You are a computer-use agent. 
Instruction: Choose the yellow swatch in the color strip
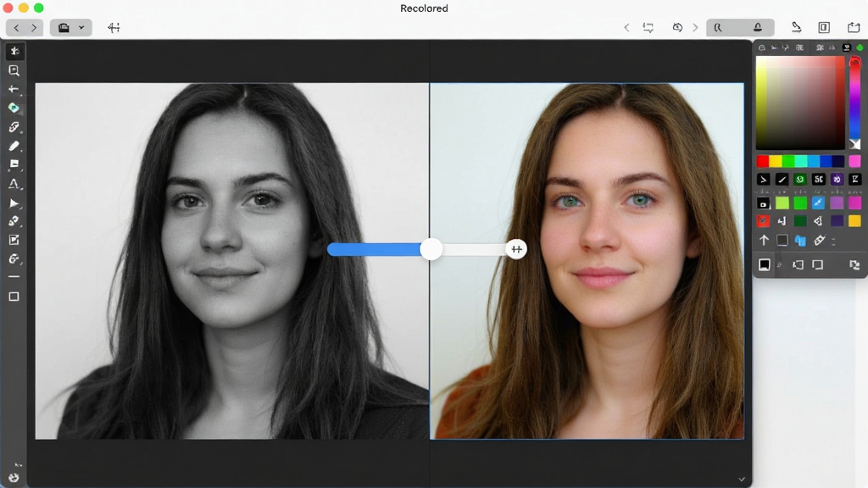(x=776, y=161)
